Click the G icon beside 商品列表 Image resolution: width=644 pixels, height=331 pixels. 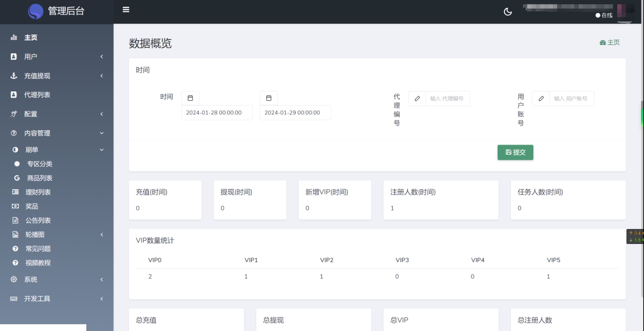coord(17,178)
